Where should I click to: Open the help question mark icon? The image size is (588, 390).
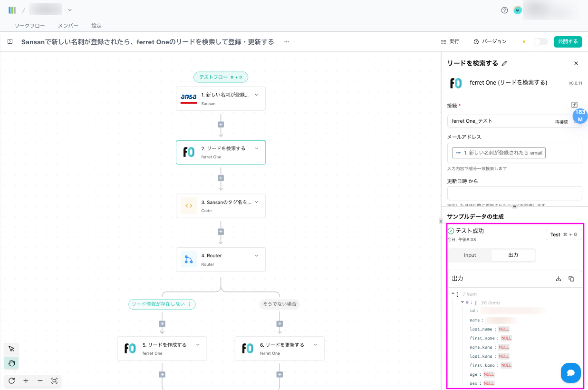point(504,10)
